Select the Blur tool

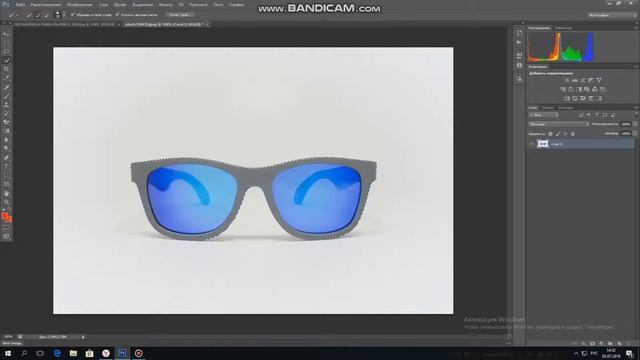6,140
